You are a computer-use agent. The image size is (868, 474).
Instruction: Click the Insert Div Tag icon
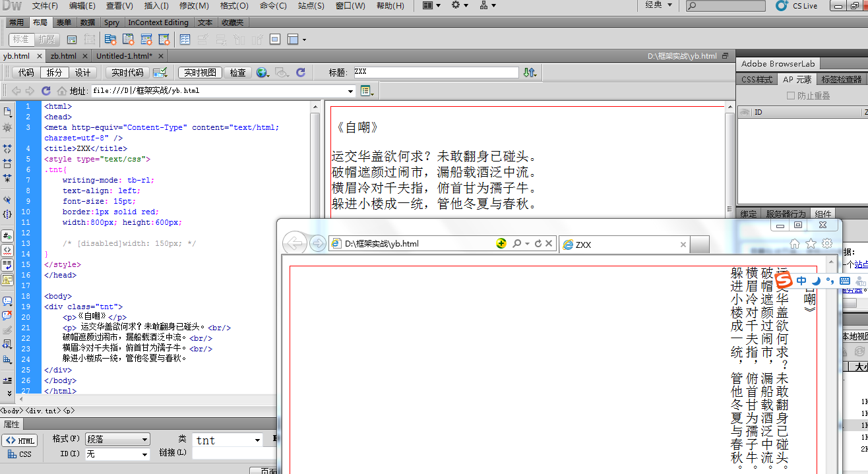tap(72, 40)
